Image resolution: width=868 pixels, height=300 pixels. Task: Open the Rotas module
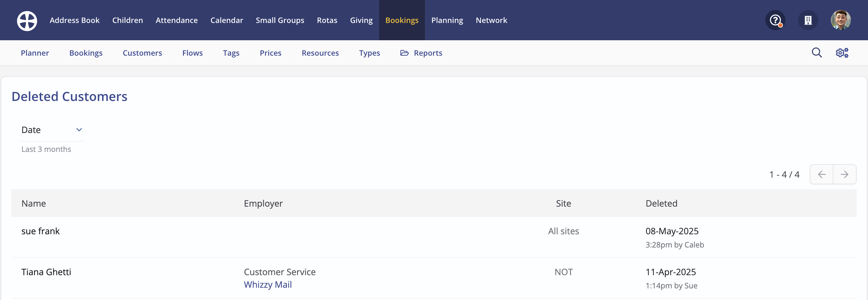(327, 20)
